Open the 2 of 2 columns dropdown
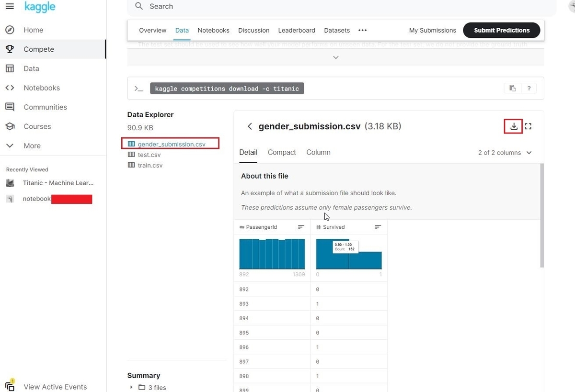 coord(505,153)
